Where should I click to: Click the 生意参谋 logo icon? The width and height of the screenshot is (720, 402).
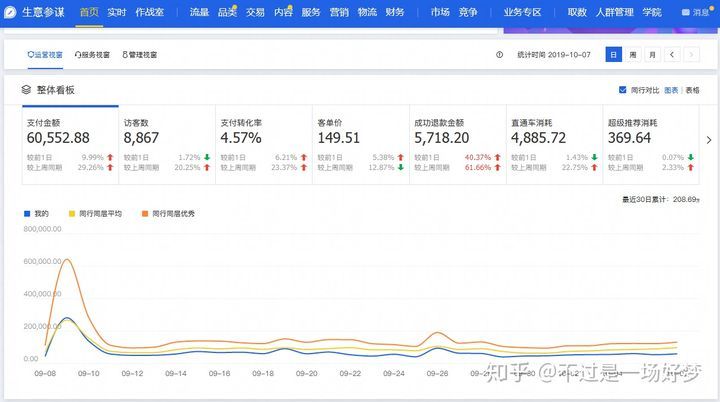coord(10,12)
